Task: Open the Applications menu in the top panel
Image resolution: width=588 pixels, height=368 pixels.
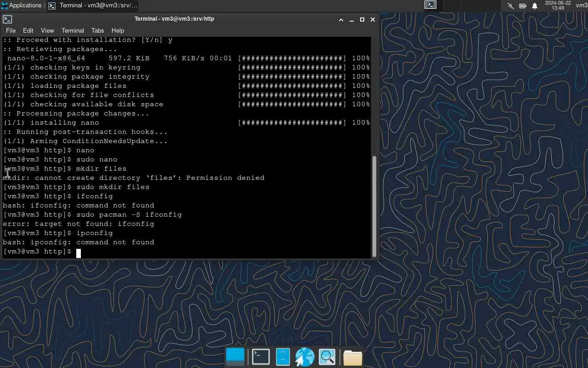Action: [x=23, y=6]
